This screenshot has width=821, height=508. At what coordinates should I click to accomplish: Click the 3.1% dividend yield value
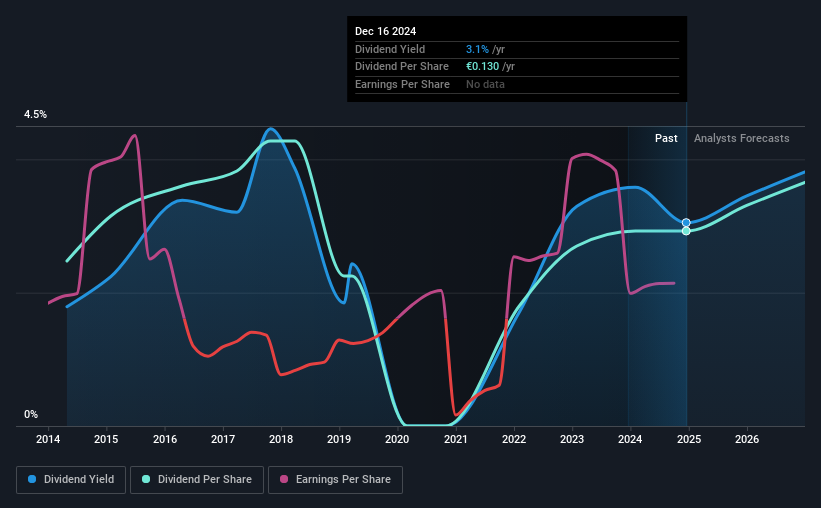click(x=477, y=49)
